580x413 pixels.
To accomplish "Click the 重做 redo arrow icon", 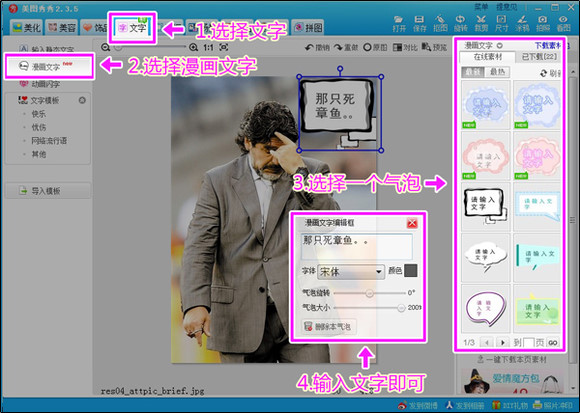I will pyautogui.click(x=338, y=47).
